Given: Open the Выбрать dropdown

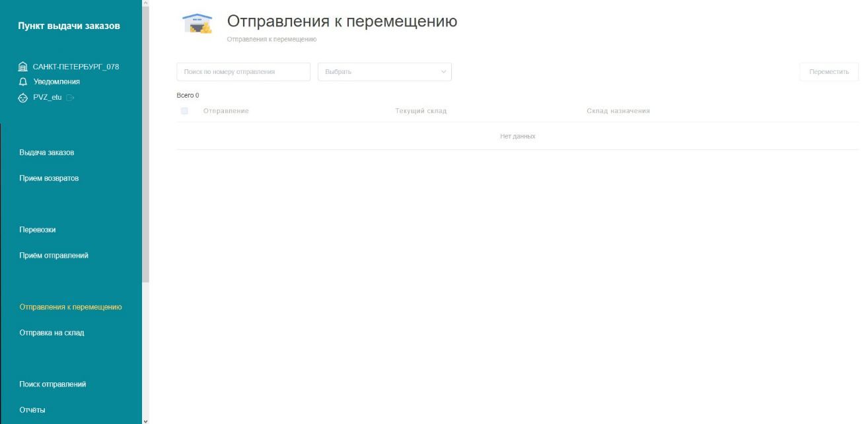Looking at the screenshot, I should [384, 72].
